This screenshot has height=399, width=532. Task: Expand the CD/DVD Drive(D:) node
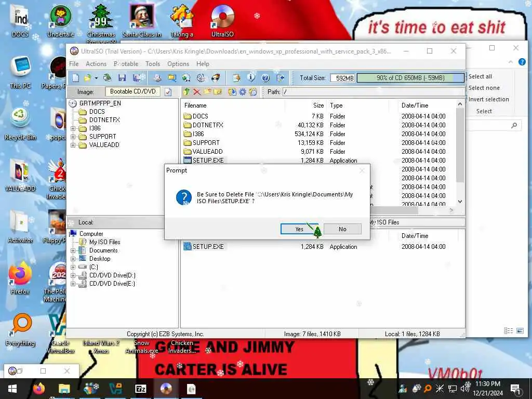pos(73,275)
